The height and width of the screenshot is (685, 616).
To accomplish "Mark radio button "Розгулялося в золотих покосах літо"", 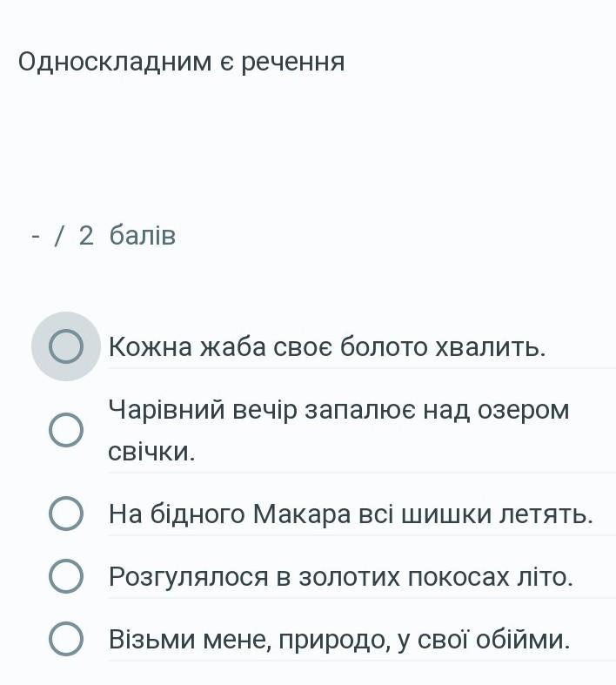I will pos(66,576).
